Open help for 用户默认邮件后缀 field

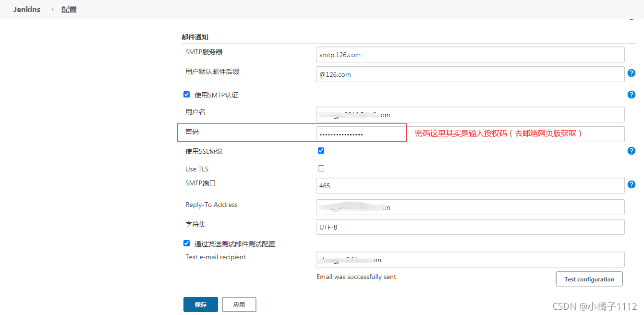click(632, 73)
